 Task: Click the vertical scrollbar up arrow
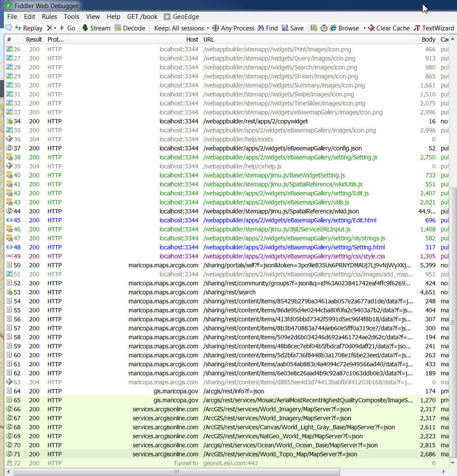(453, 39)
